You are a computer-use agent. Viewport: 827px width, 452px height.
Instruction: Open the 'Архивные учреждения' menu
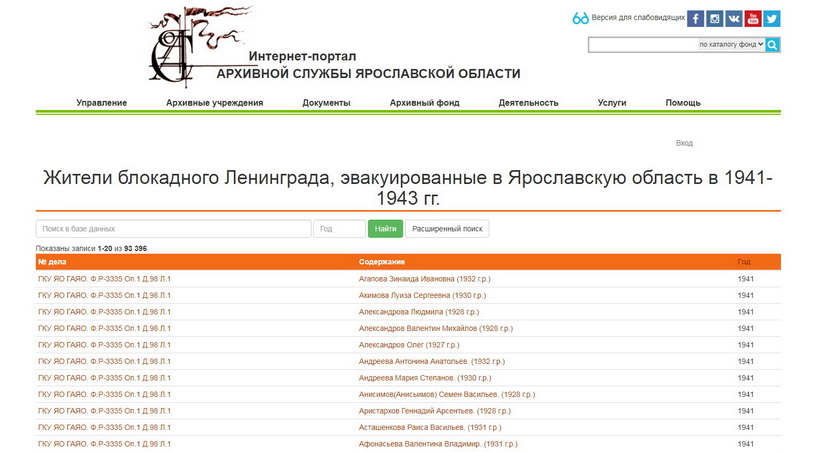[x=214, y=103]
